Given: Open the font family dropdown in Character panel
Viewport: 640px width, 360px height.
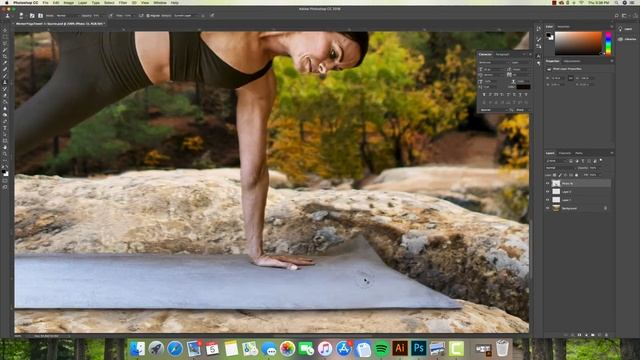Looking at the screenshot, I should tap(493, 62).
